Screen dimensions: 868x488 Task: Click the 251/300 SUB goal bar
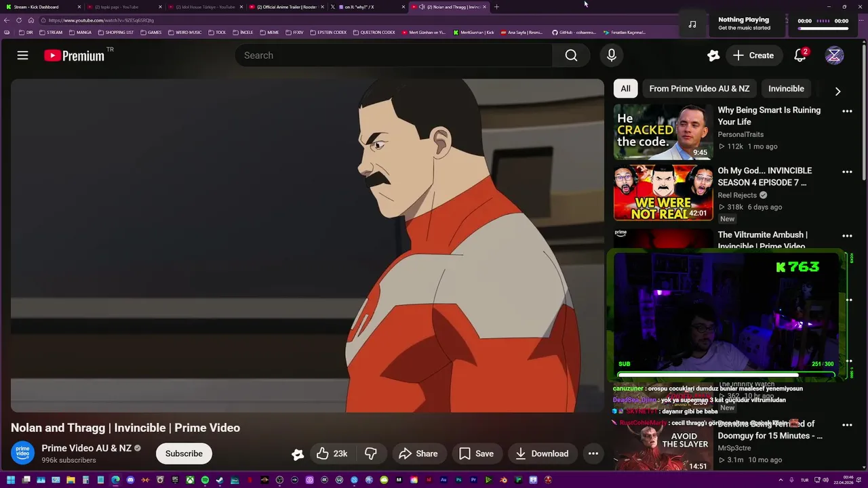coord(726,374)
